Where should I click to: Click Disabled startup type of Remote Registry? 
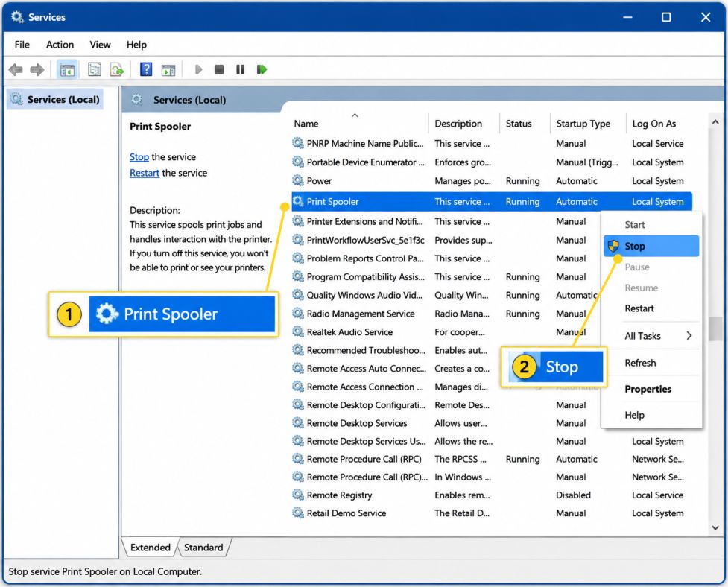point(574,495)
